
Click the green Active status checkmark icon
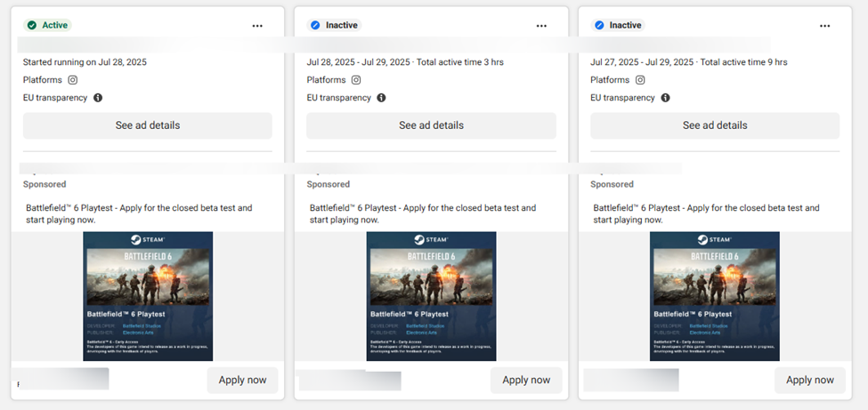click(32, 25)
